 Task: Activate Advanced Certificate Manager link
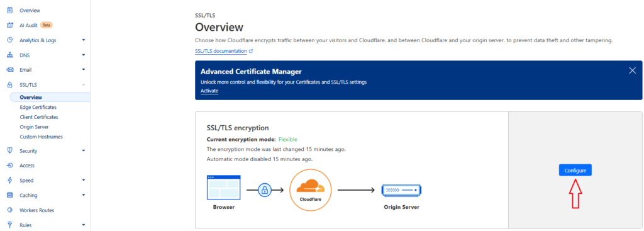[x=209, y=91]
